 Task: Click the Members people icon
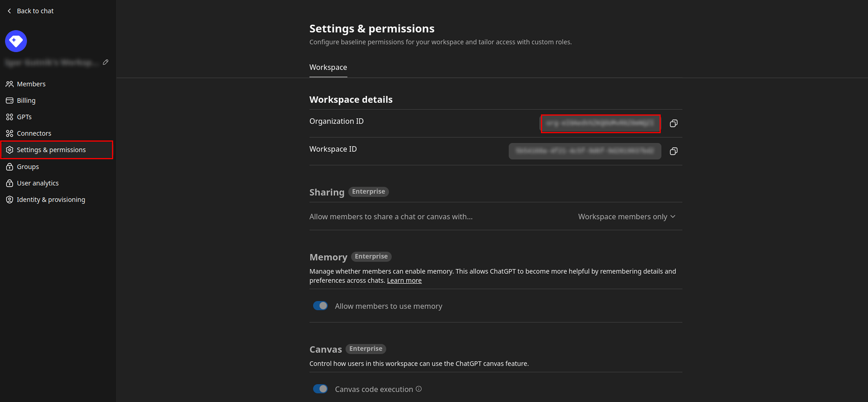(9, 84)
